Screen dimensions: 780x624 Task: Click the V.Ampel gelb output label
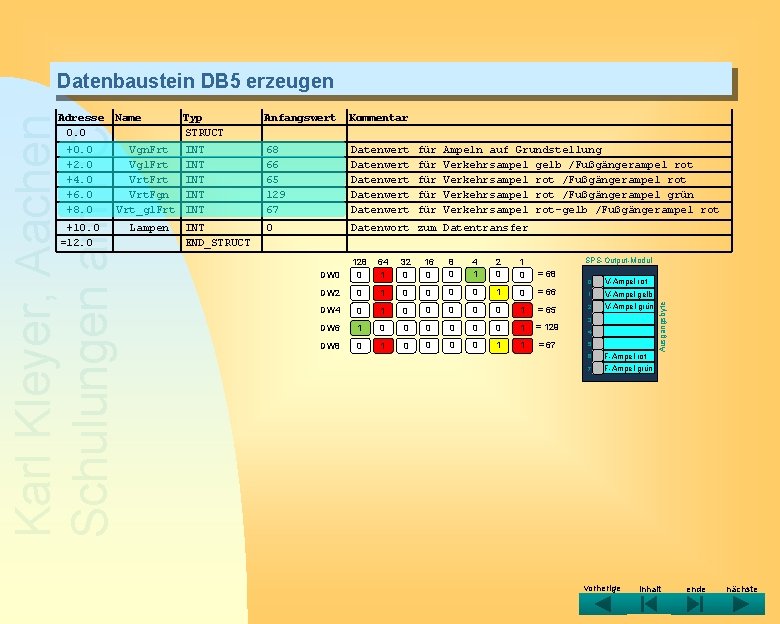[x=629, y=294]
